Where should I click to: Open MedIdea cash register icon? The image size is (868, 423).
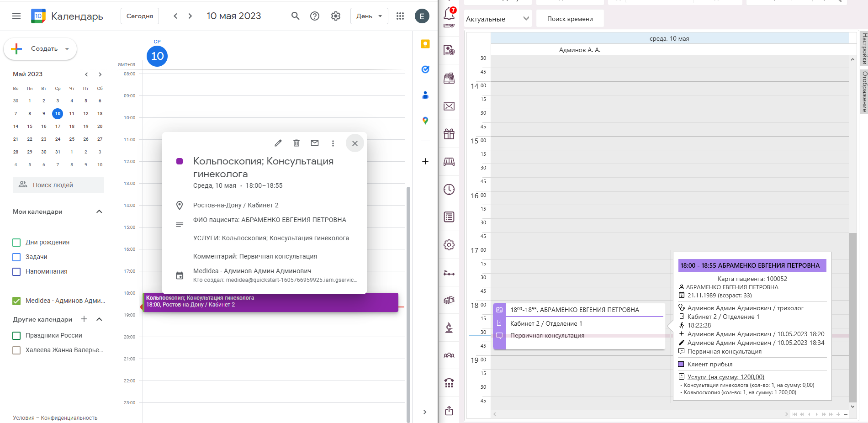coord(449,78)
